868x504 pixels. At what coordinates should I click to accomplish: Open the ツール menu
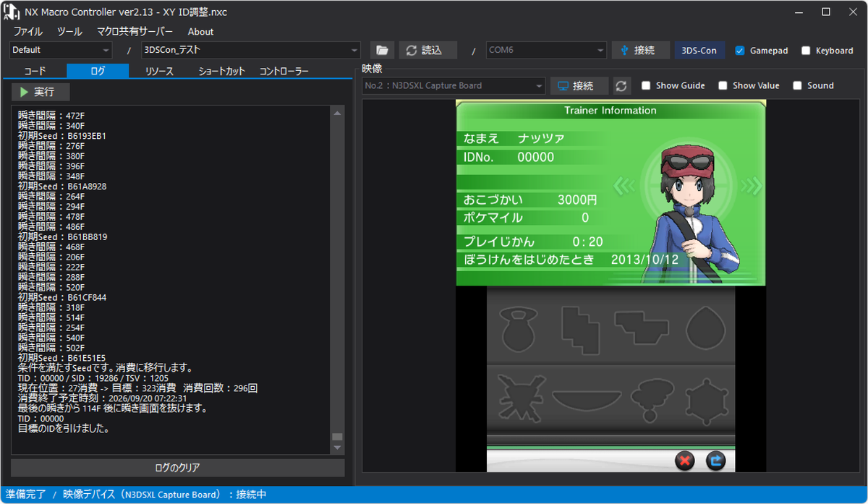click(69, 32)
